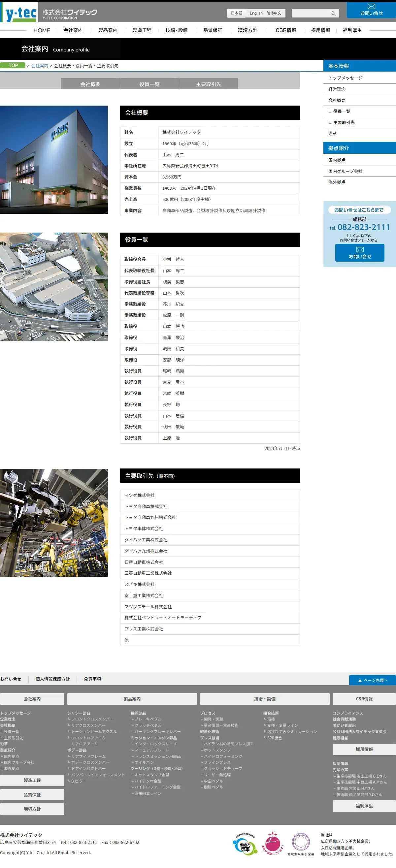Open 環境方針 in main navigation
Viewport: 396px width, 868px height.
pyautogui.click(x=248, y=30)
